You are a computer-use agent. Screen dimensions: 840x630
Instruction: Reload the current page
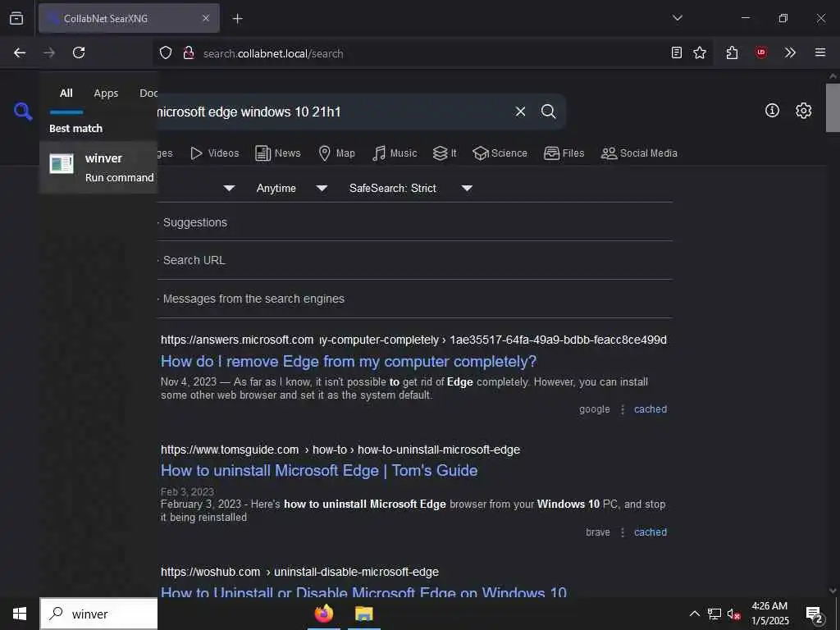tap(79, 52)
